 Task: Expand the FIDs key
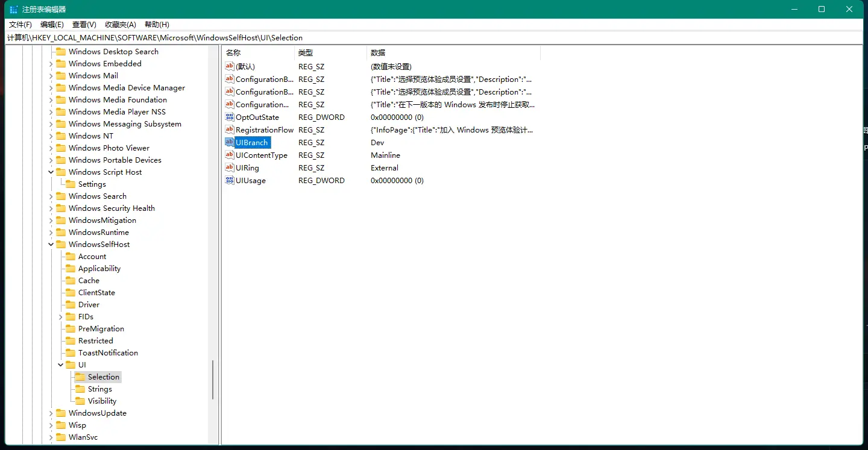60,317
